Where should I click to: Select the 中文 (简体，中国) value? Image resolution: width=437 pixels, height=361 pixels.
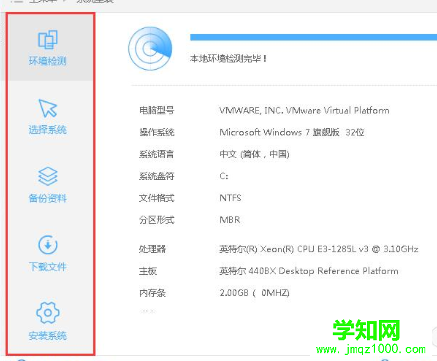point(254,154)
